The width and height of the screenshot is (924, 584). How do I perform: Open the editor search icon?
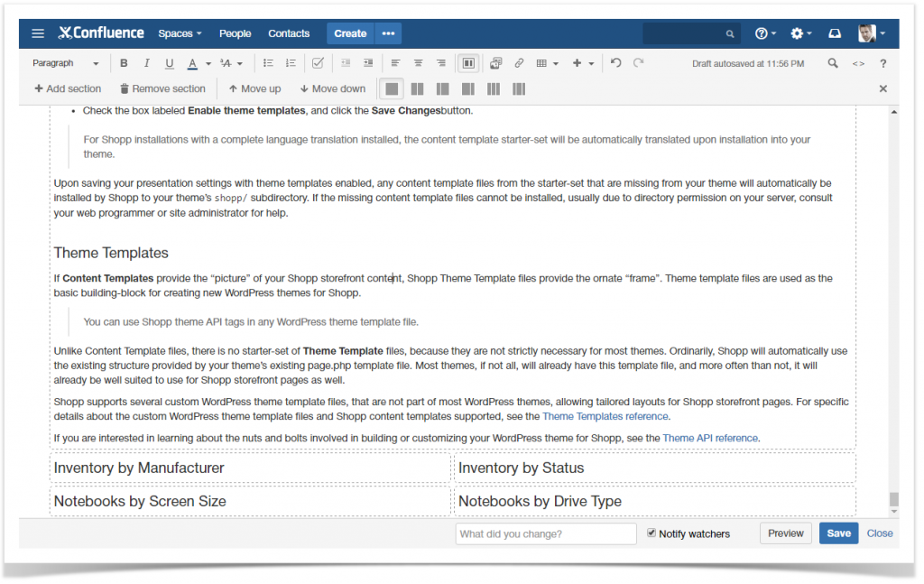(x=831, y=62)
